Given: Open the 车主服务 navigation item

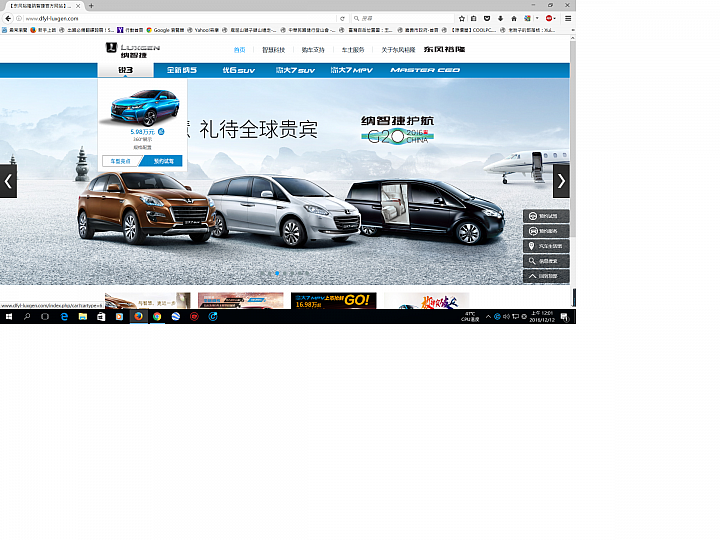Looking at the screenshot, I should (353, 50).
